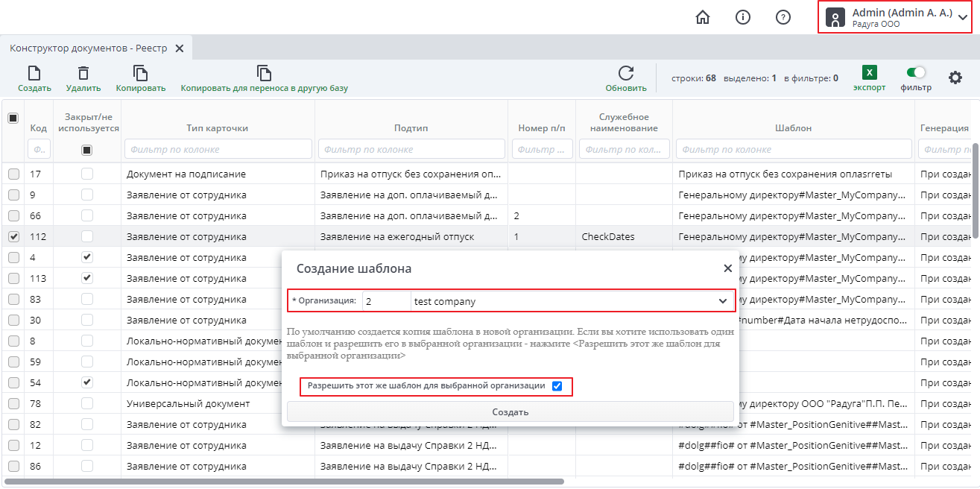
Task: Click the Создать new document icon
Action: tap(34, 73)
